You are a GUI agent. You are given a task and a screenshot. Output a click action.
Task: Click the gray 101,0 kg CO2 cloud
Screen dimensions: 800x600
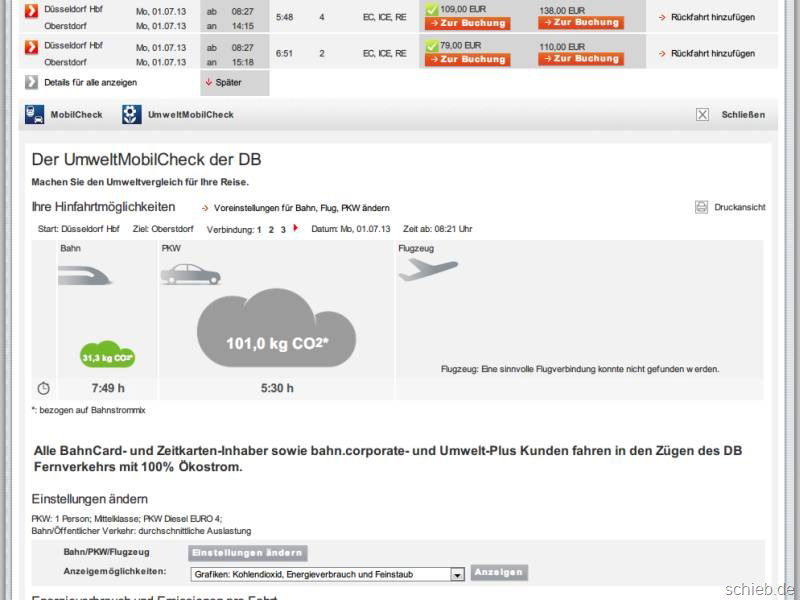[277, 328]
